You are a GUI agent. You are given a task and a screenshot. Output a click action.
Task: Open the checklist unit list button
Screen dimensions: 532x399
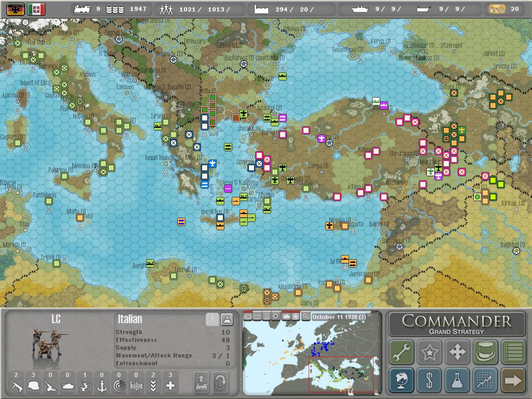(513, 352)
